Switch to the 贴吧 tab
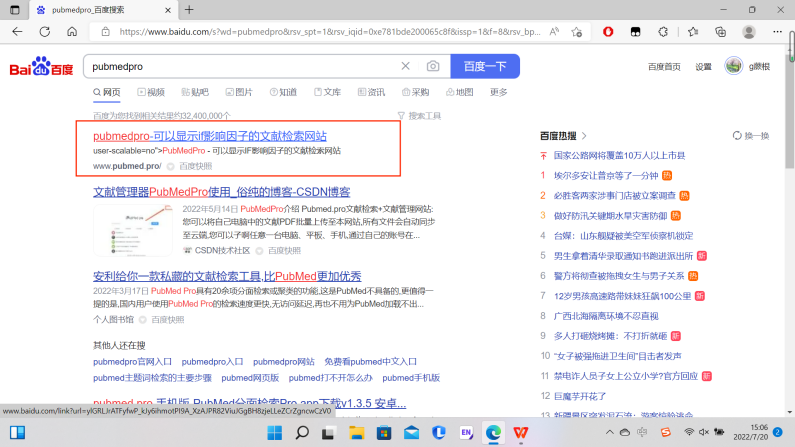 point(195,92)
